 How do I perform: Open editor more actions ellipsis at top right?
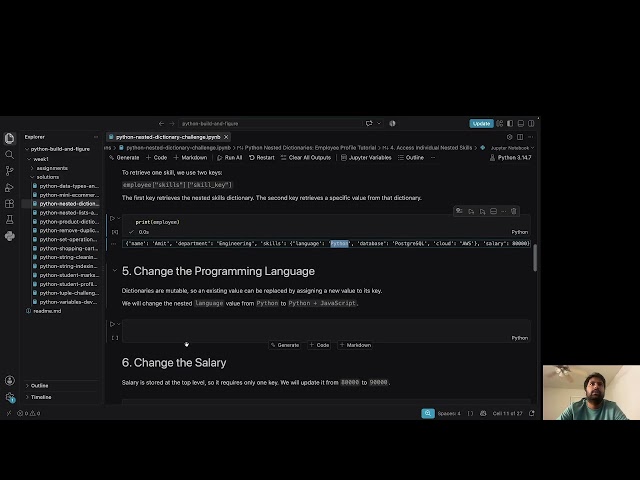pos(531,137)
